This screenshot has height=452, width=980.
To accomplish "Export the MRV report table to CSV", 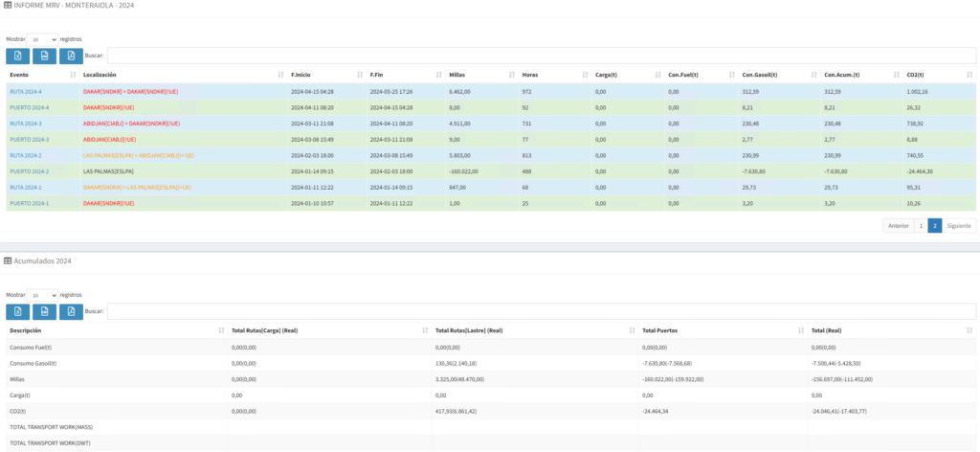I will tap(44, 56).
